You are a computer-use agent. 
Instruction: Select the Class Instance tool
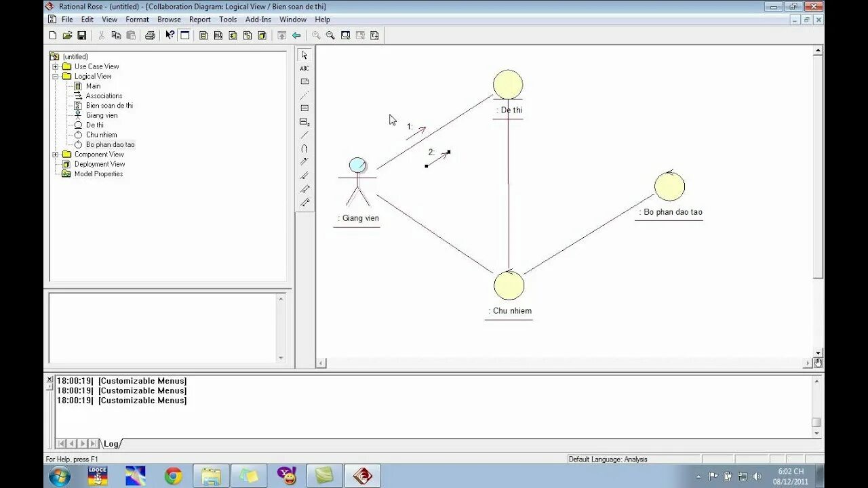point(304,122)
